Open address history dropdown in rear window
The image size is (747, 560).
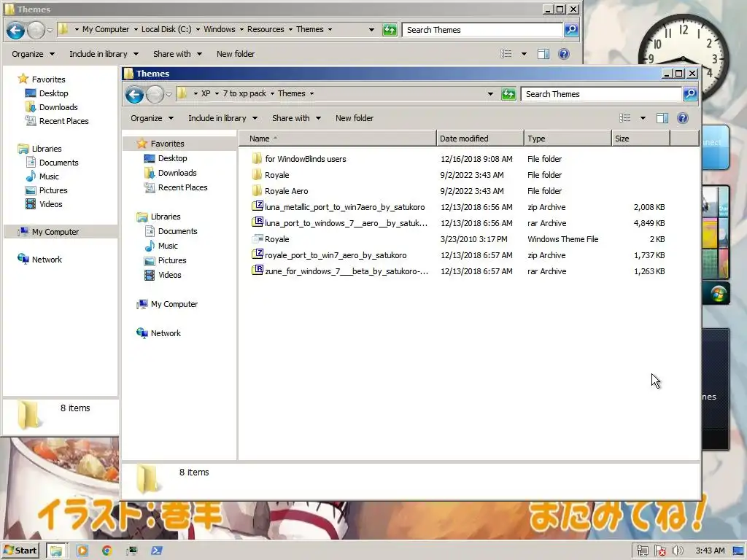[371, 30]
